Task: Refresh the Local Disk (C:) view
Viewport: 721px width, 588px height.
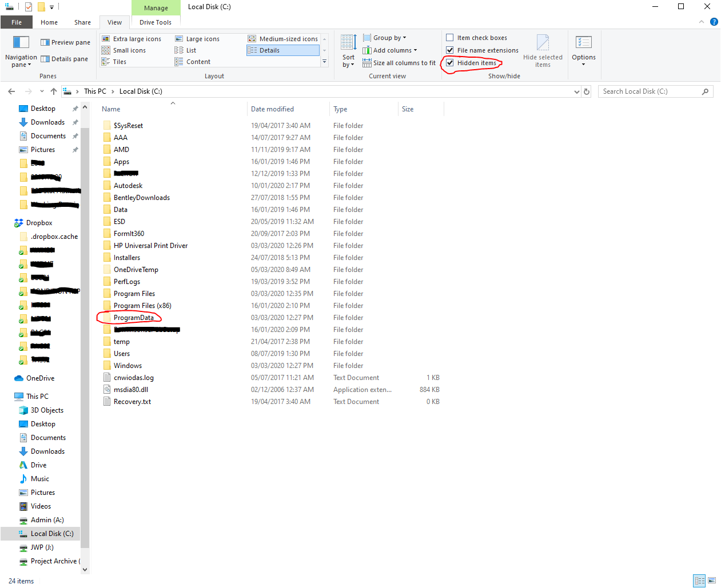Action: [x=587, y=91]
